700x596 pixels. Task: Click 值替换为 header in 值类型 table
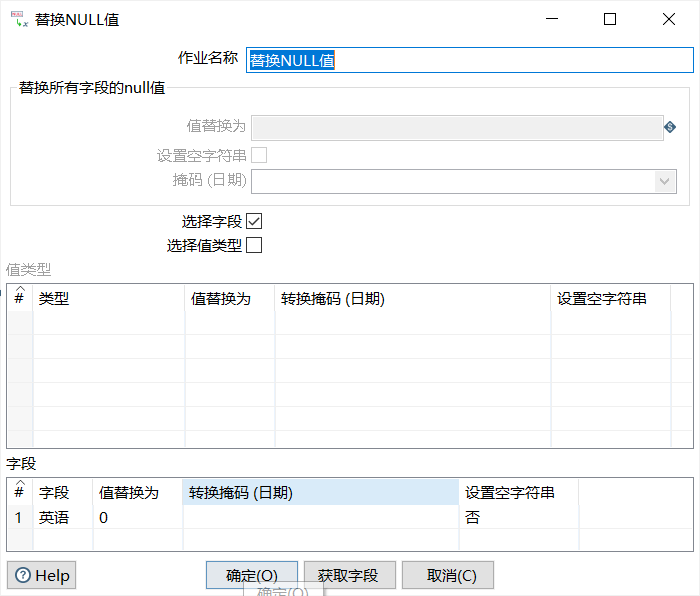(x=229, y=298)
